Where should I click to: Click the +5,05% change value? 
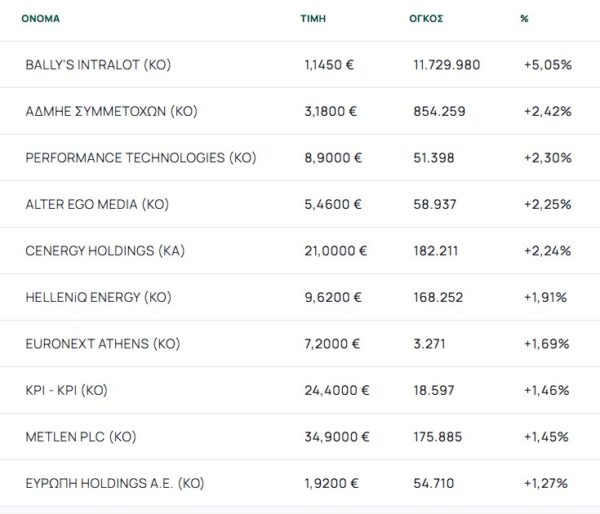click(x=547, y=65)
